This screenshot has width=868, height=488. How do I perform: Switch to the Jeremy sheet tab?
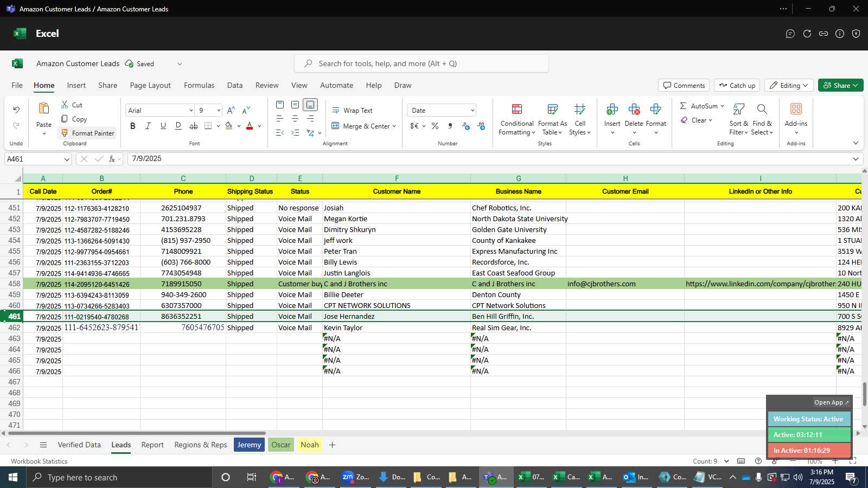coord(250,445)
